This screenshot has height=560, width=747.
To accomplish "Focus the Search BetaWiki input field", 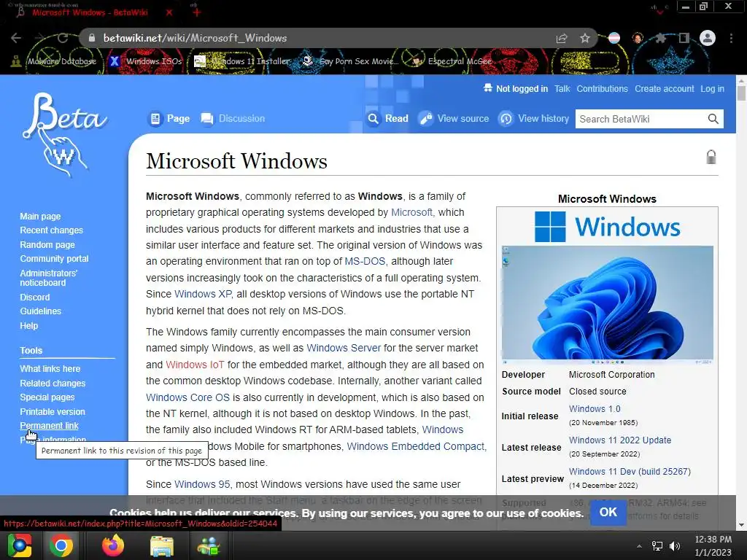I will click(640, 119).
